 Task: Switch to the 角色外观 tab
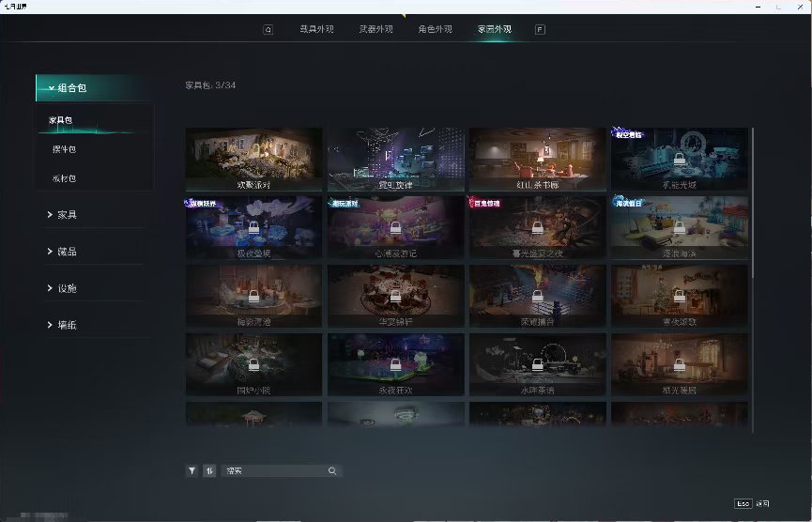pos(435,29)
